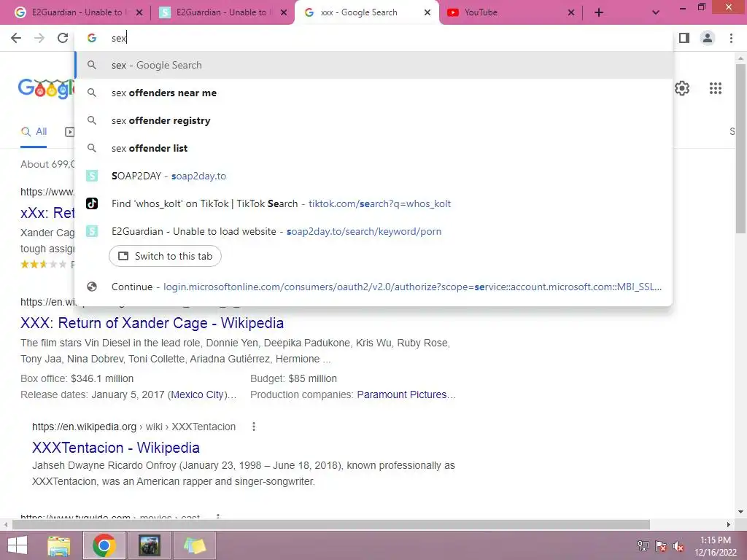This screenshot has width=747, height=560.
Task: Click the network tray icon
Action: click(643, 545)
